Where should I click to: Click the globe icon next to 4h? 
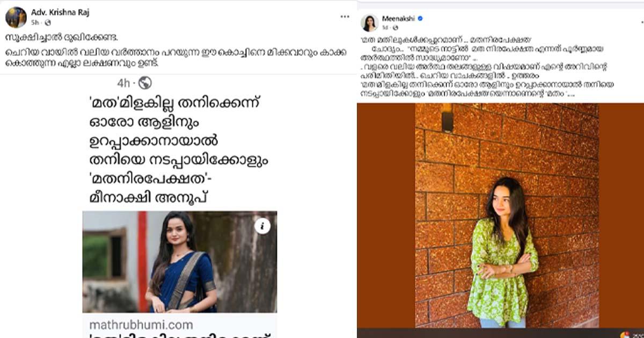(x=145, y=83)
